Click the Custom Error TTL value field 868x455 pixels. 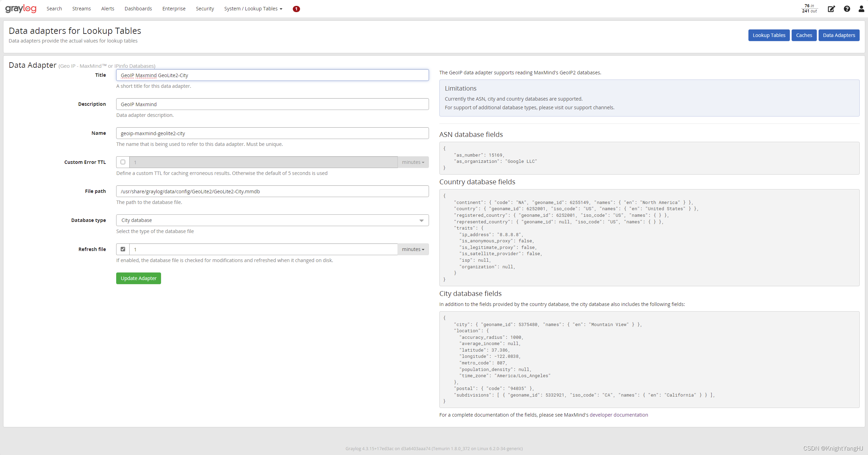(x=263, y=162)
